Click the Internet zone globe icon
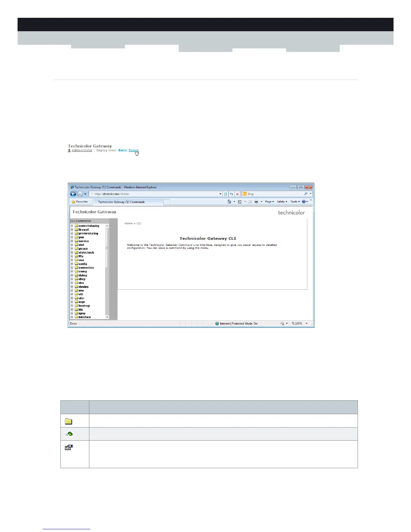The image size is (411, 532). point(217,323)
